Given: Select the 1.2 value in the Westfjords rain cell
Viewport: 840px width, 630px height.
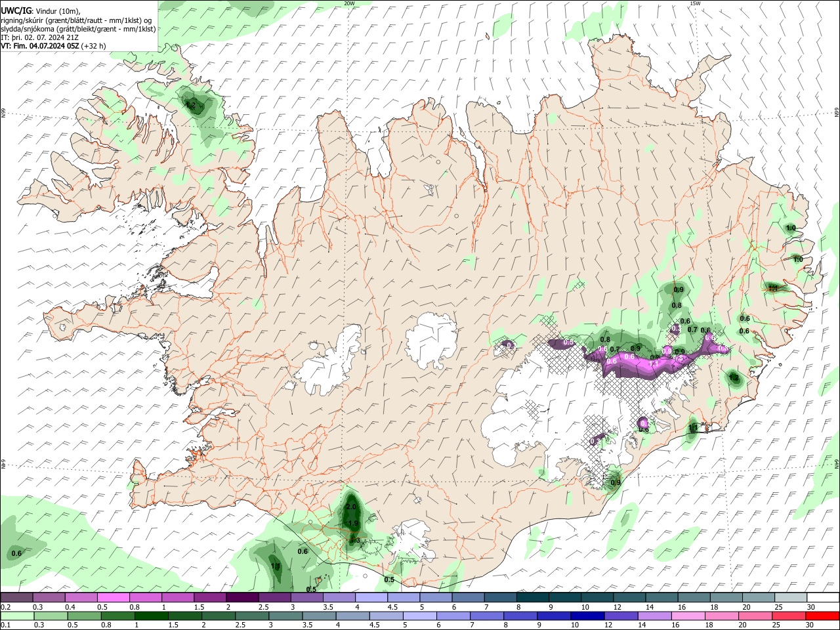Looking at the screenshot, I should [191, 104].
